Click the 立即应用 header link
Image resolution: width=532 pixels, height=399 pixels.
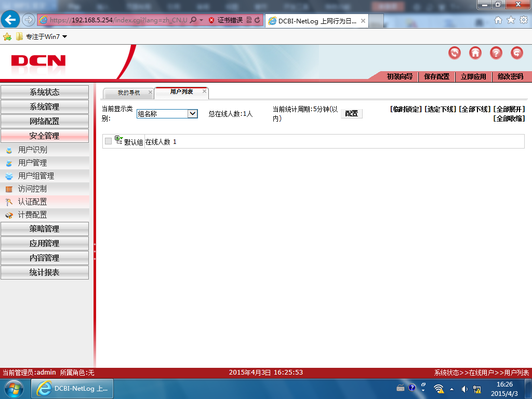(473, 76)
